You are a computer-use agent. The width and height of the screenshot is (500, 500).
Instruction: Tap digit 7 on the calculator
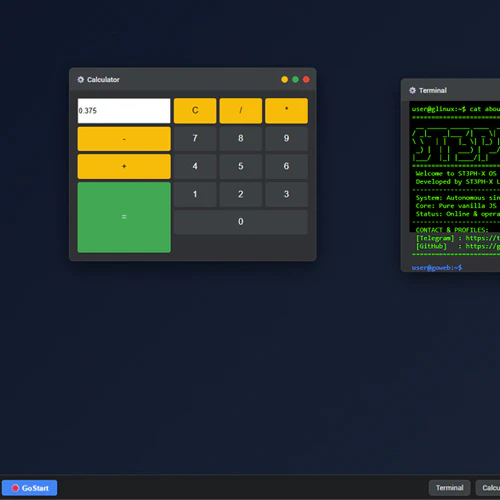point(195,138)
